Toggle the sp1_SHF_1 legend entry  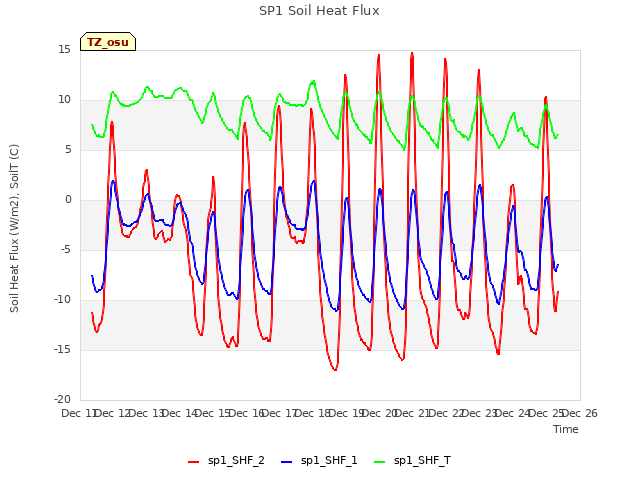click(319, 461)
